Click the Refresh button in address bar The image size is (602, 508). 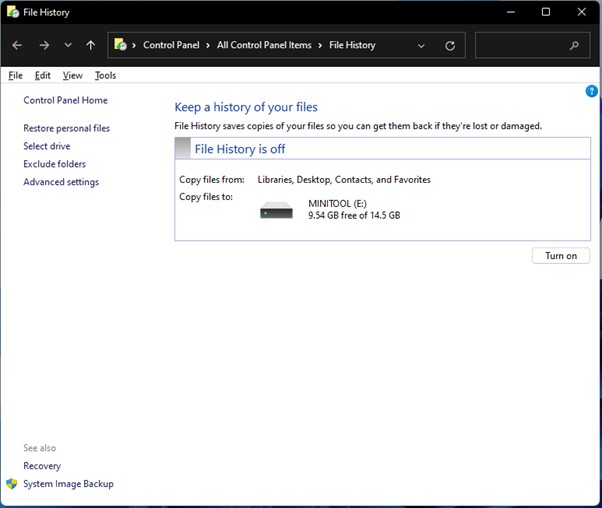coord(450,46)
